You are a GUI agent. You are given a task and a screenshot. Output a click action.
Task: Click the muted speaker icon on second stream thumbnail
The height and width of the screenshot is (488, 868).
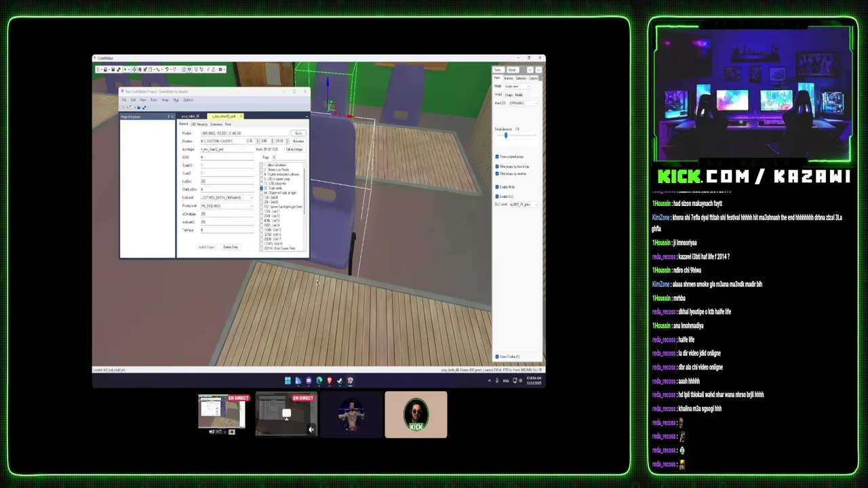point(311,429)
